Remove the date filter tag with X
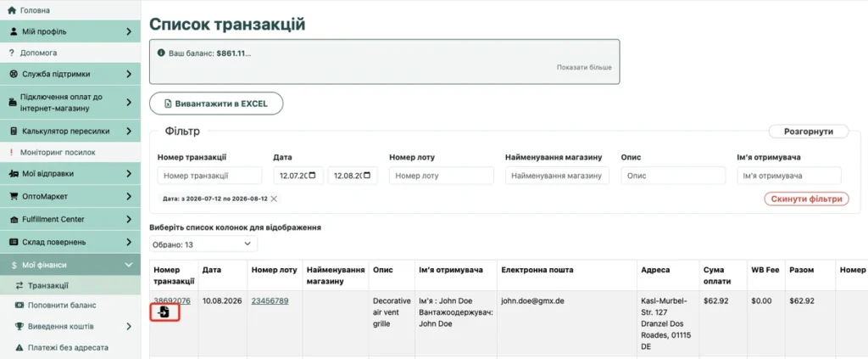This screenshot has height=359, width=868. [274, 199]
